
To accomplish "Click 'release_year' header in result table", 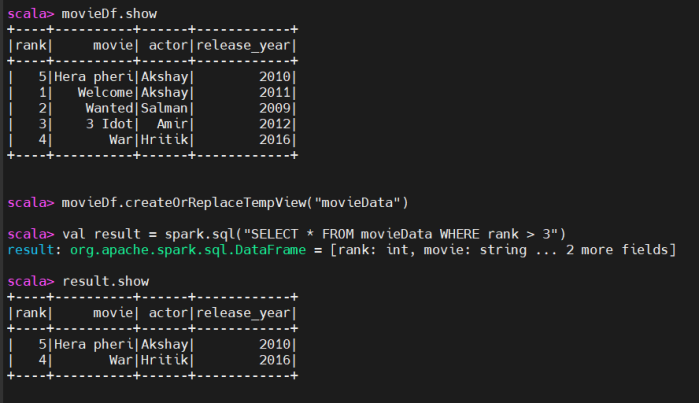I will pyautogui.click(x=243, y=313).
